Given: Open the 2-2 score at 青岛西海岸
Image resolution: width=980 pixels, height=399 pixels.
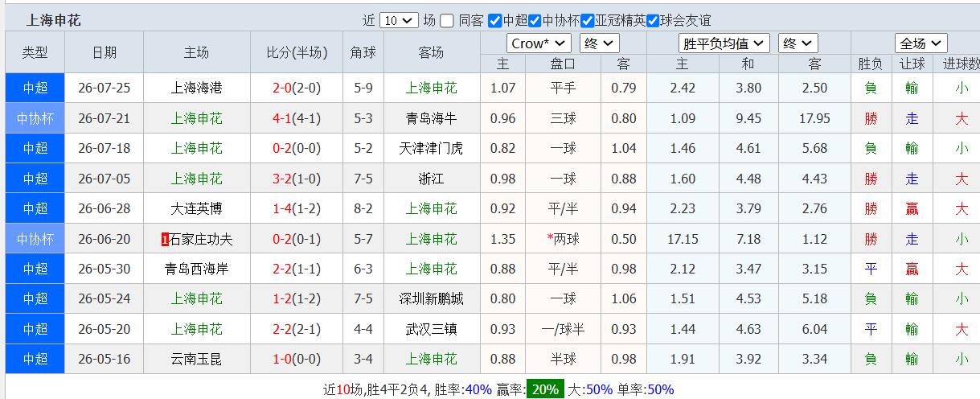Looking at the screenshot, I should [x=281, y=269].
